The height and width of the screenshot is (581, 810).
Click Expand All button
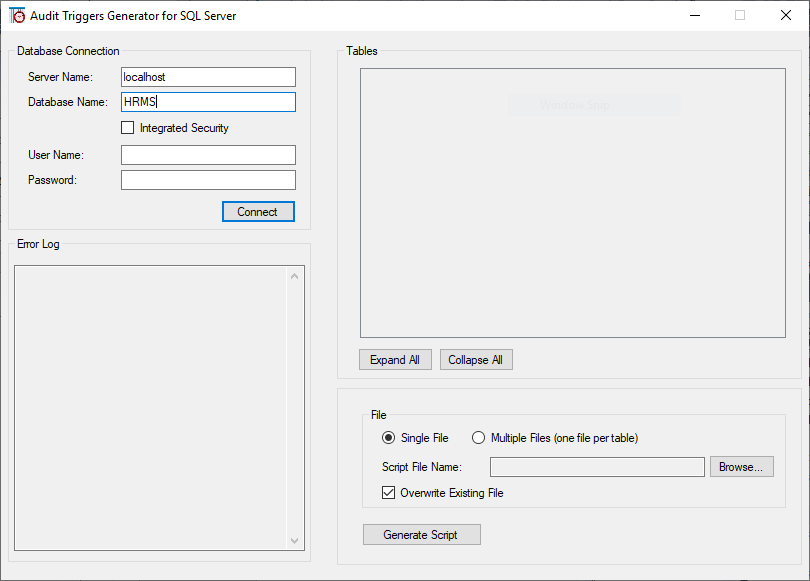point(395,360)
